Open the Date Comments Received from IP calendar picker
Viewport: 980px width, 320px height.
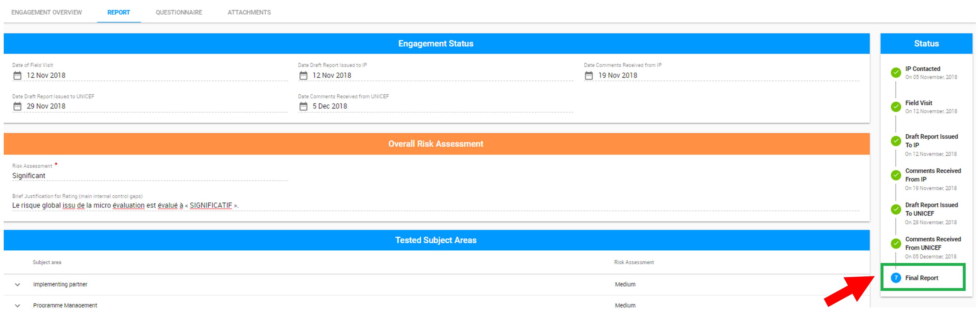coord(589,75)
